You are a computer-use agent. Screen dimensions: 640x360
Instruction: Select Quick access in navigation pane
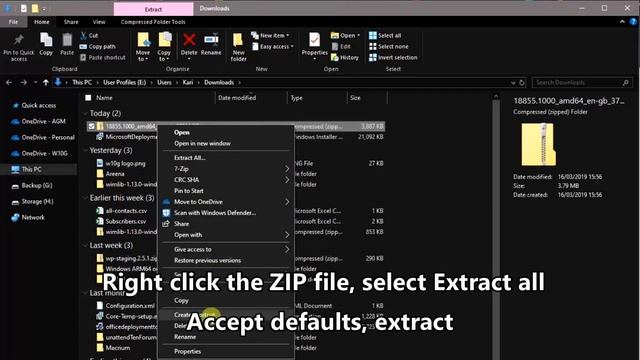[x=38, y=105]
